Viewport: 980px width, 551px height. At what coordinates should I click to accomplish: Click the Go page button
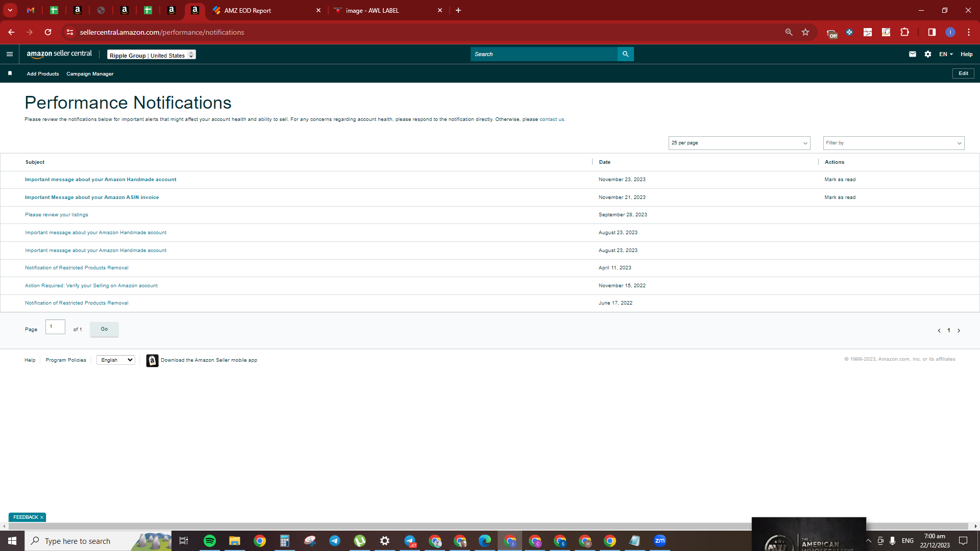click(104, 329)
